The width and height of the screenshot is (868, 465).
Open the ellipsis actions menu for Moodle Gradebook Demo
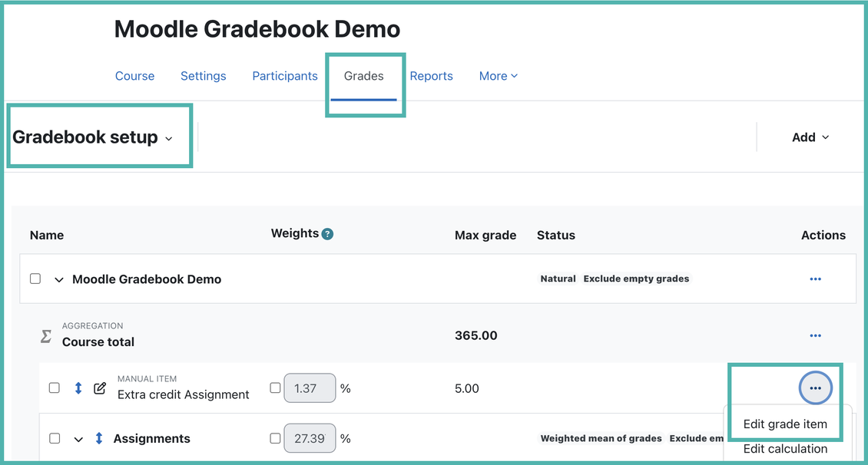815,279
